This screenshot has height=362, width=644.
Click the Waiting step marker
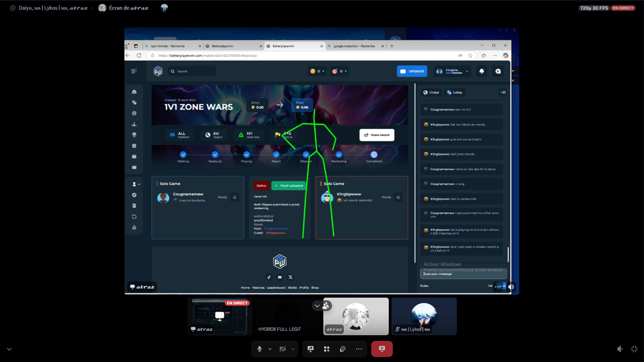point(183,155)
